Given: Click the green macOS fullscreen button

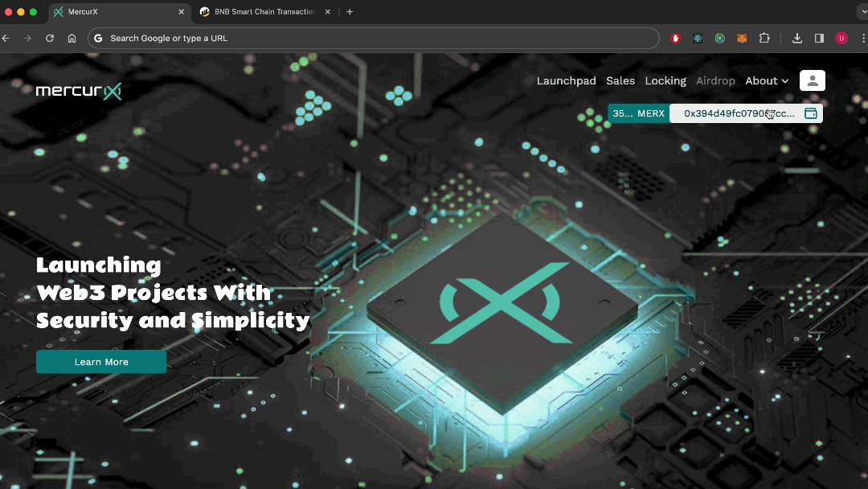Looking at the screenshot, I should (33, 11).
